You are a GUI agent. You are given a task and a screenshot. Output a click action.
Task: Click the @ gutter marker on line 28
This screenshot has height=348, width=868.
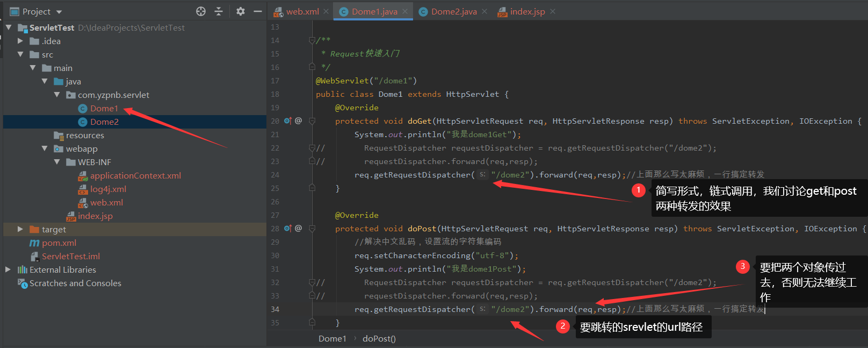tap(298, 229)
